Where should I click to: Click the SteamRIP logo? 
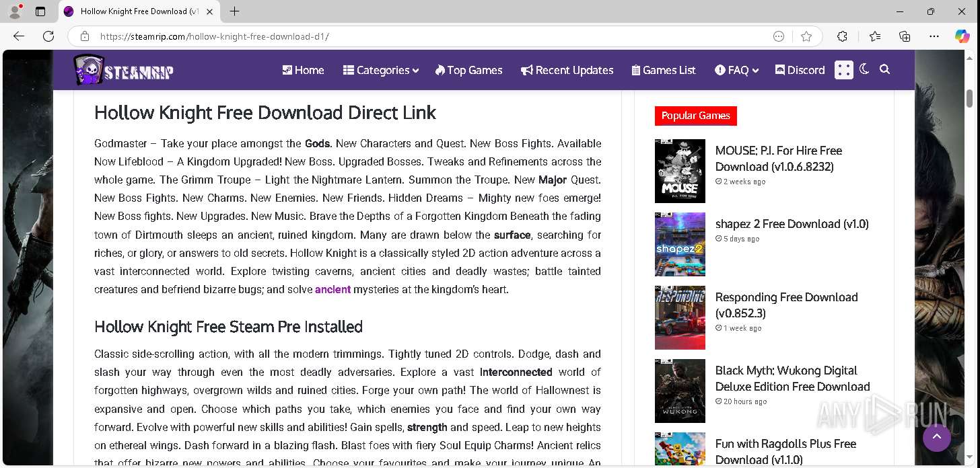point(123,70)
